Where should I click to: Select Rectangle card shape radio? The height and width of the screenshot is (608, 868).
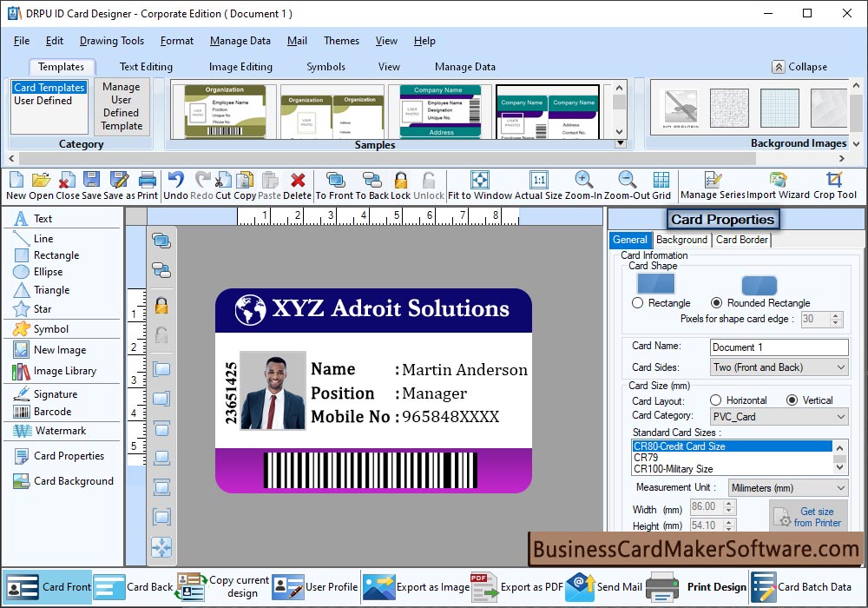click(638, 303)
